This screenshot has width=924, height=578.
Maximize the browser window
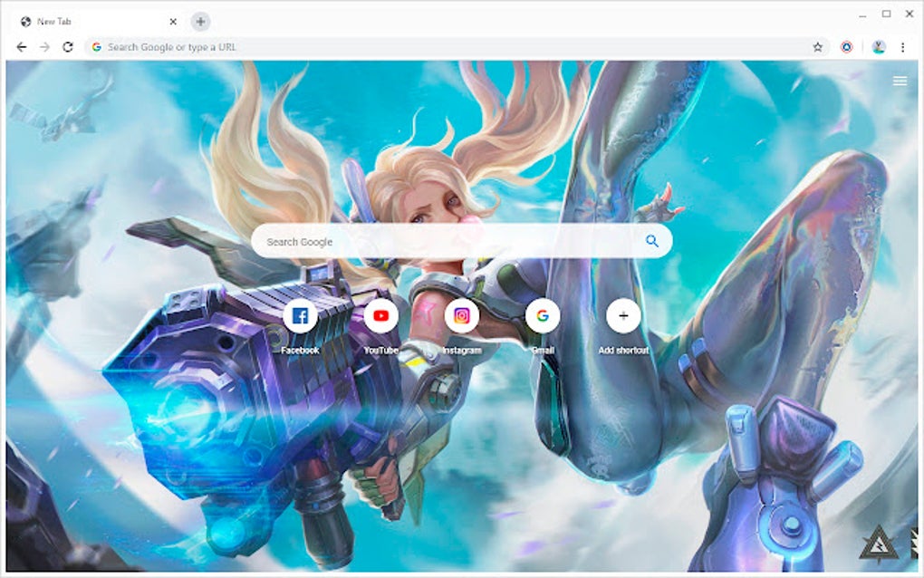[886, 14]
